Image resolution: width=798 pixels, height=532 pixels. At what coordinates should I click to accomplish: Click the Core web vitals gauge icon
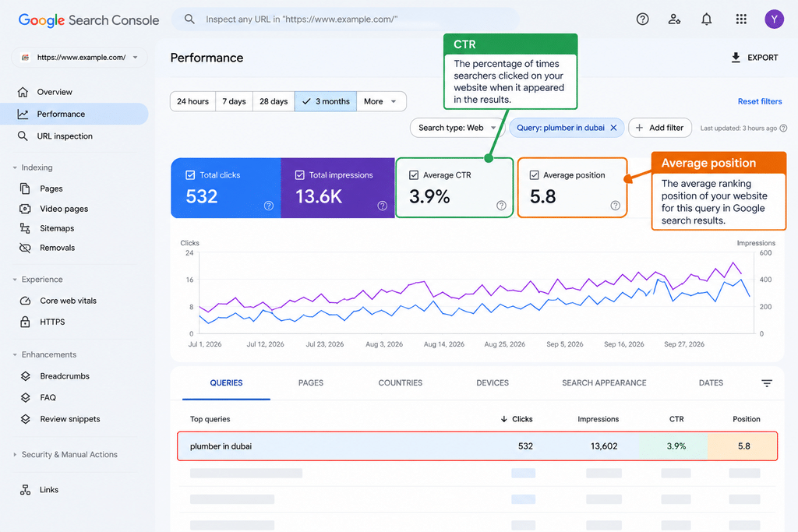pos(25,301)
